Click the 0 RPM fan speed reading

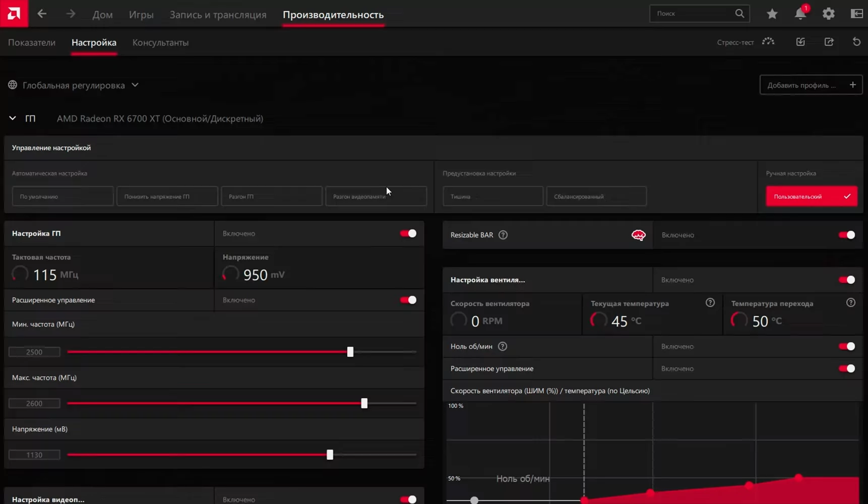point(487,321)
